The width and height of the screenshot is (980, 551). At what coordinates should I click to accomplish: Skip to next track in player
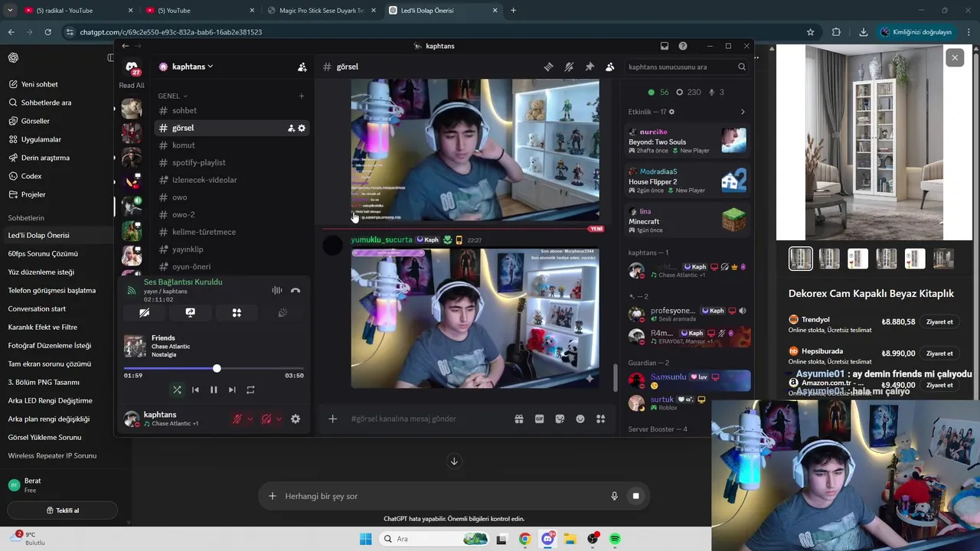(232, 390)
